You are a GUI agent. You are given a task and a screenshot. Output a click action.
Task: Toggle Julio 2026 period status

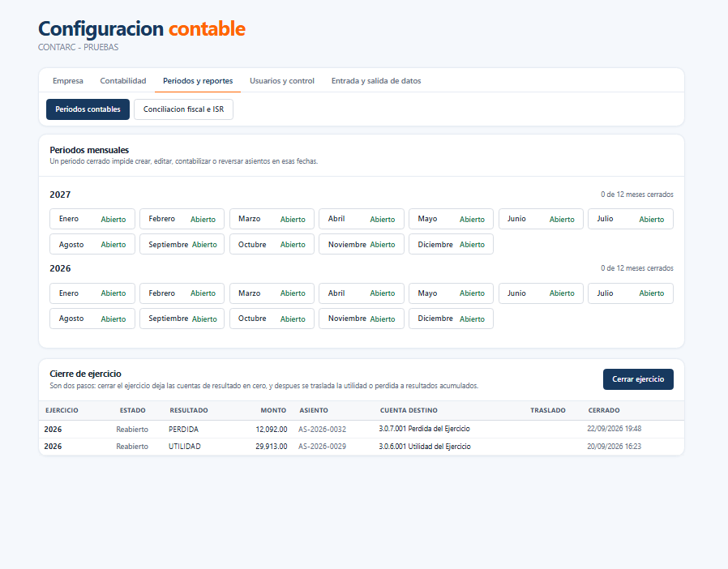pos(631,293)
